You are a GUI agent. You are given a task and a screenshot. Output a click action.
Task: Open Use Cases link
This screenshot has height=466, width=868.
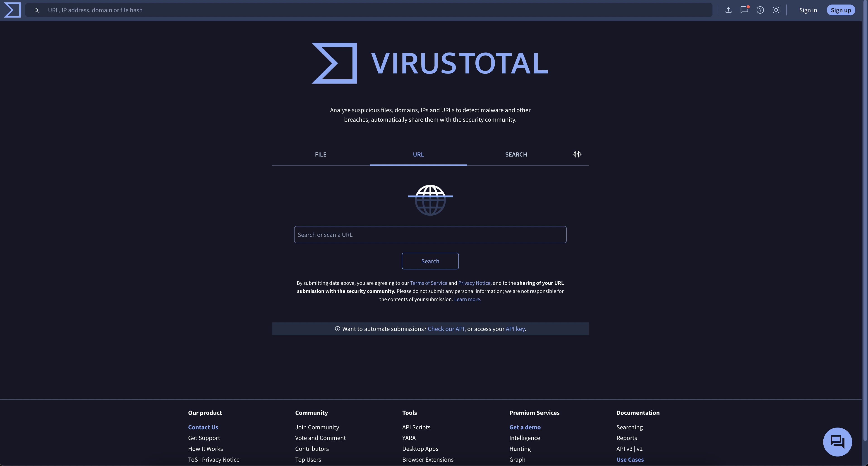[630, 460]
